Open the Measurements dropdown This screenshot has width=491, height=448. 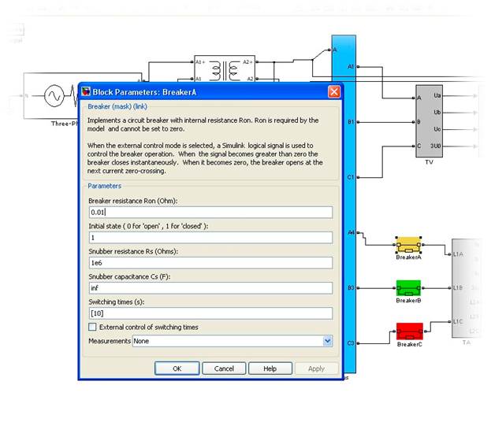tap(327, 341)
